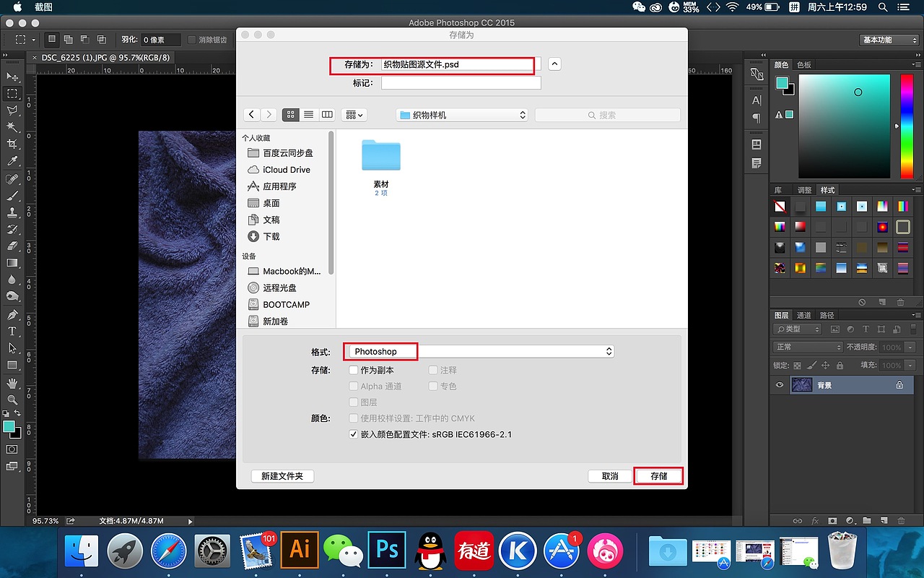The height and width of the screenshot is (578, 924).
Task: Toggle the Alpha 通道 checkbox
Action: (x=354, y=386)
